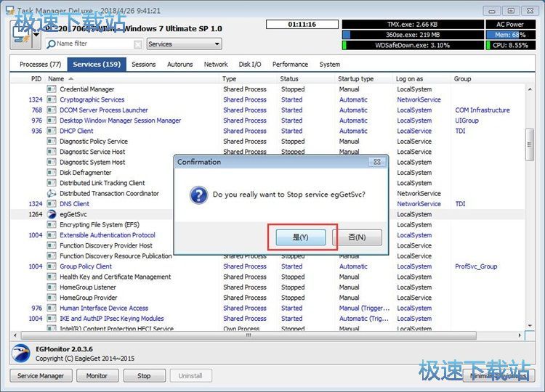Sort the list by Name column header

click(56, 78)
